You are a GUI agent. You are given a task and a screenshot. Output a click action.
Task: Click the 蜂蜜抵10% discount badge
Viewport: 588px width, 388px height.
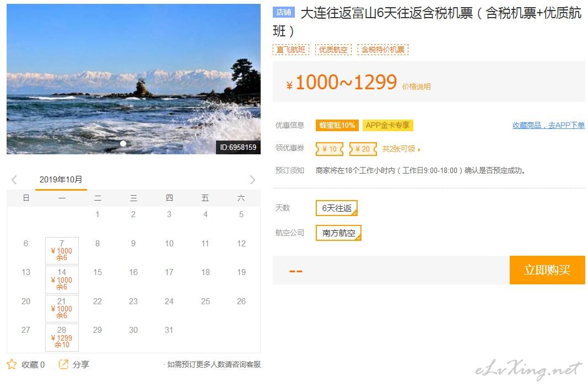(337, 125)
